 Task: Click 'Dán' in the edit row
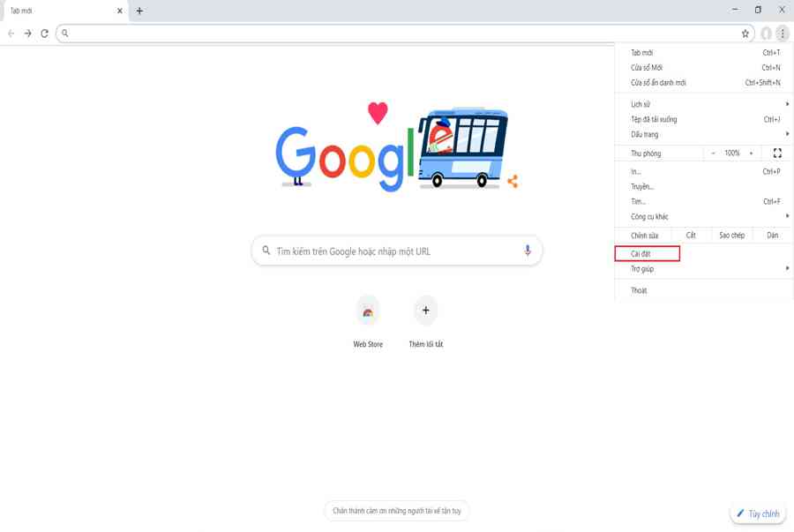click(x=772, y=236)
